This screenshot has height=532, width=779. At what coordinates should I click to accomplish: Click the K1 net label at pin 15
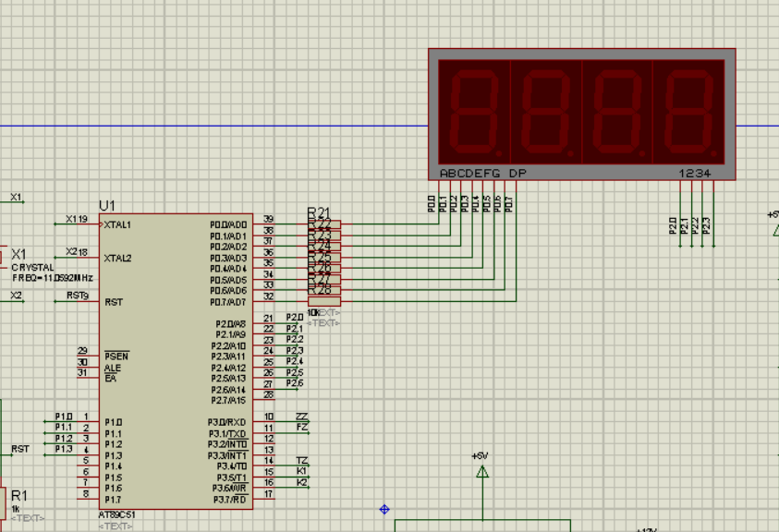coord(301,471)
